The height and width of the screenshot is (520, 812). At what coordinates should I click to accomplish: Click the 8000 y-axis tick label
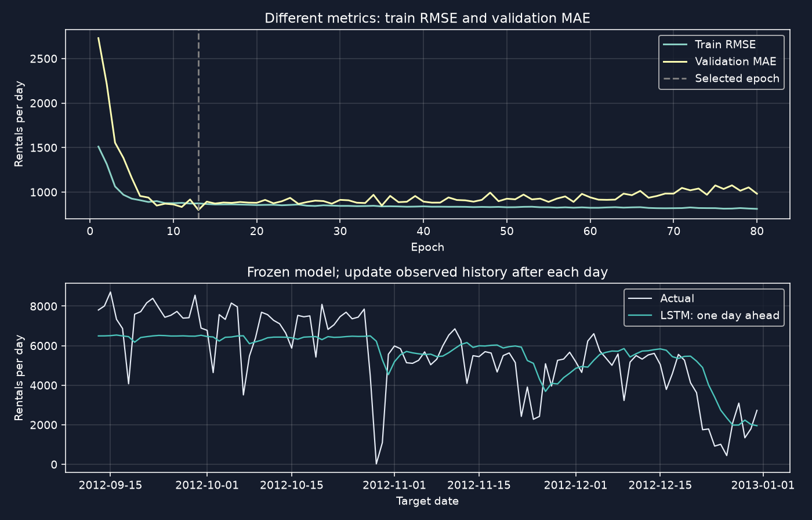tap(45, 306)
